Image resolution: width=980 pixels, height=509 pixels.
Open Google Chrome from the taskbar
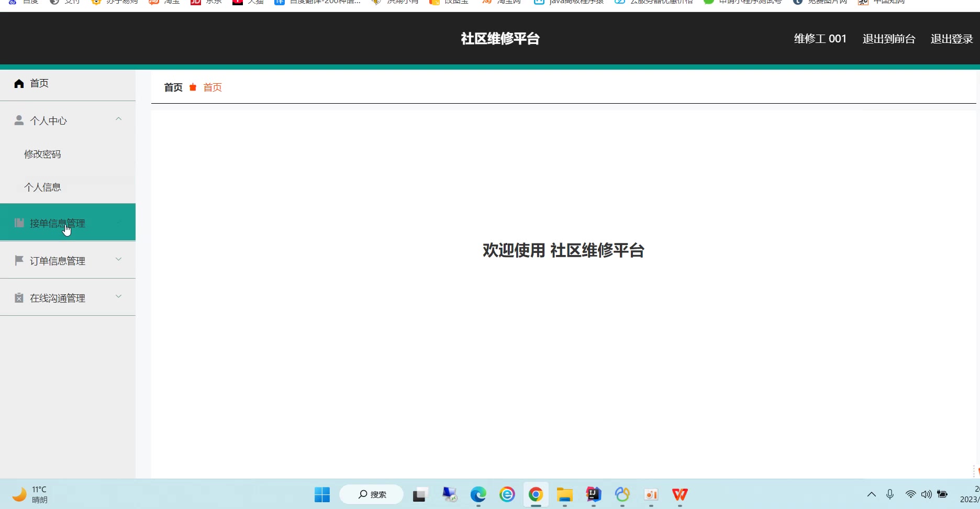point(536,494)
